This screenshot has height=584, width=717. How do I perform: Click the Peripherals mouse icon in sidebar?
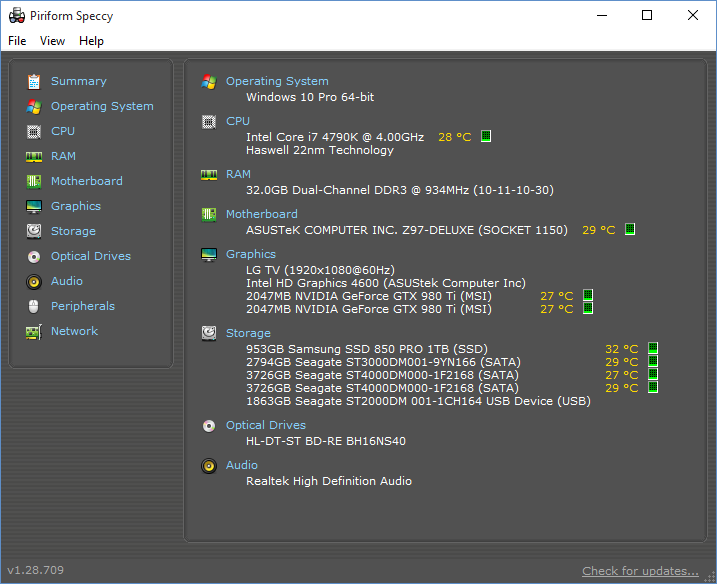click(x=34, y=306)
